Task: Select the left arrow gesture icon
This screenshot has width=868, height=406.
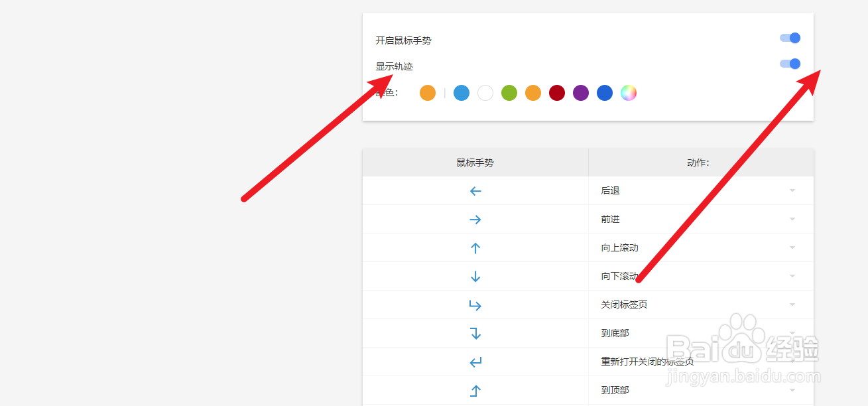Action: click(475, 190)
